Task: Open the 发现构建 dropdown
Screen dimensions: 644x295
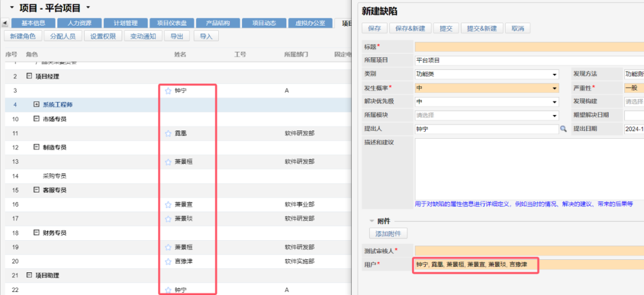Action: click(634, 101)
